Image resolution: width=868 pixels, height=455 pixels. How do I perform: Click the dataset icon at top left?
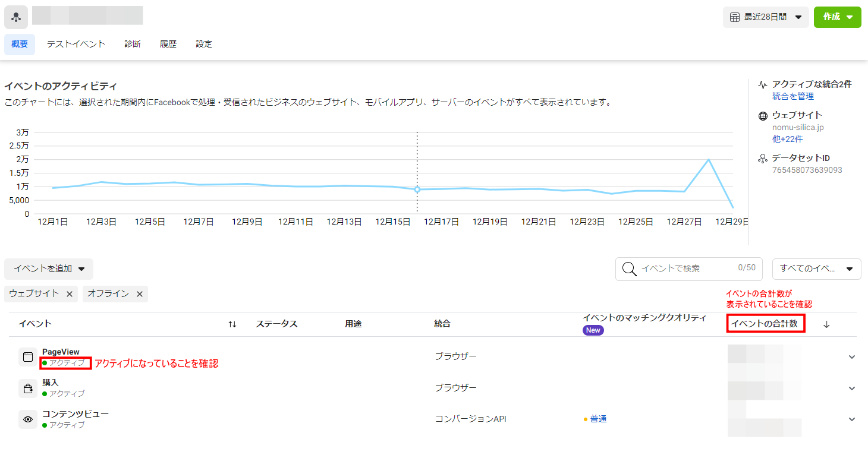tap(16, 17)
